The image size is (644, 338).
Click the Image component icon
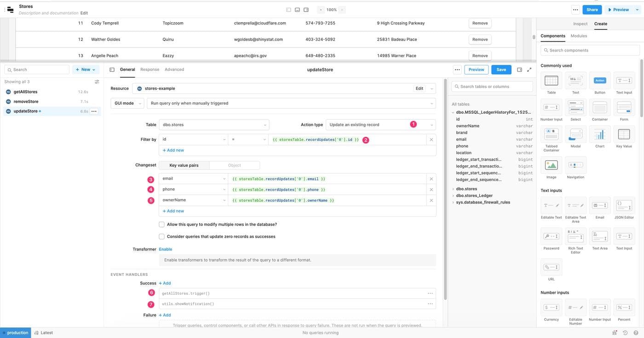tap(551, 165)
